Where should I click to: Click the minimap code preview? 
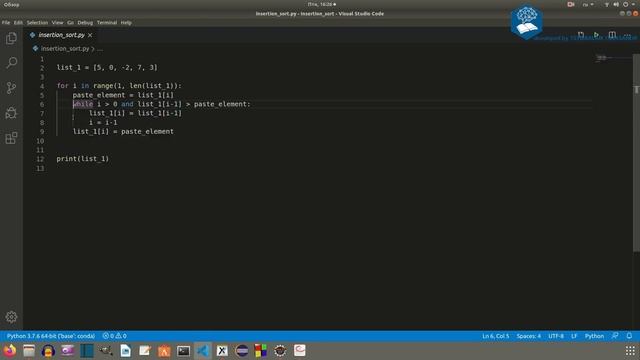(x=602, y=58)
